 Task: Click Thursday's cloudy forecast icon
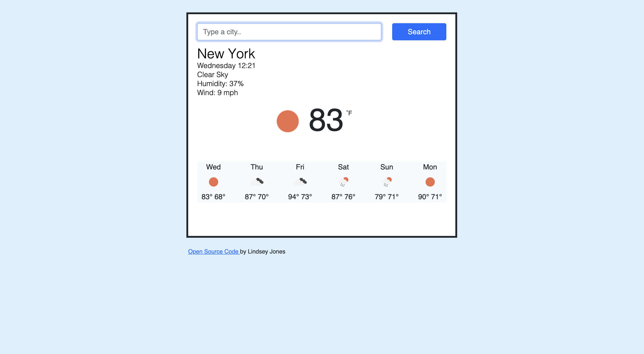pos(257,182)
